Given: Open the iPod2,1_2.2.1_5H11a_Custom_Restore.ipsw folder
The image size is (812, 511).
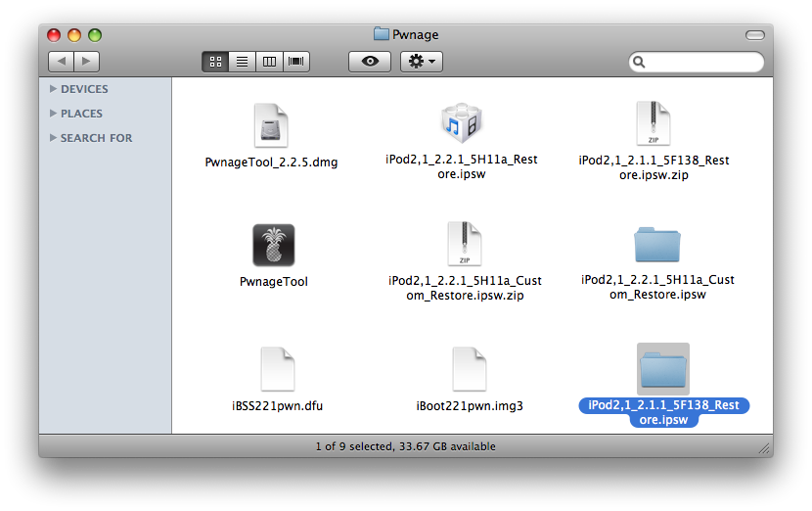Looking at the screenshot, I should 656,245.
